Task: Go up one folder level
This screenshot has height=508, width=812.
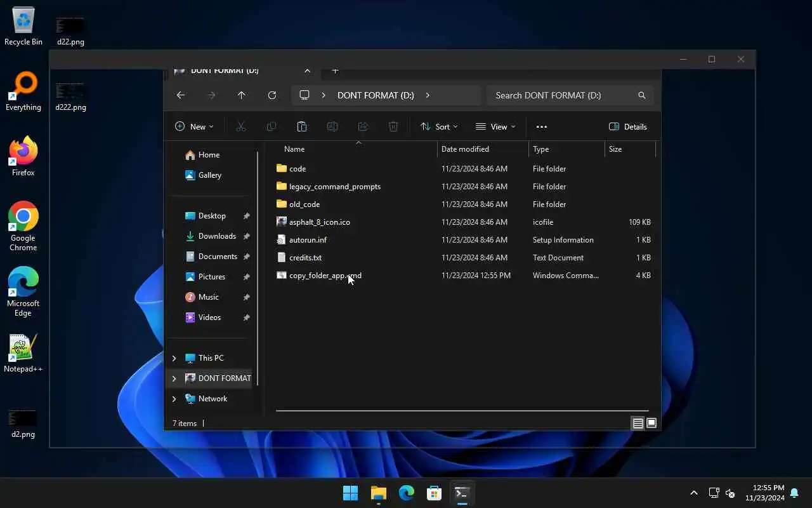Action: 242,95
